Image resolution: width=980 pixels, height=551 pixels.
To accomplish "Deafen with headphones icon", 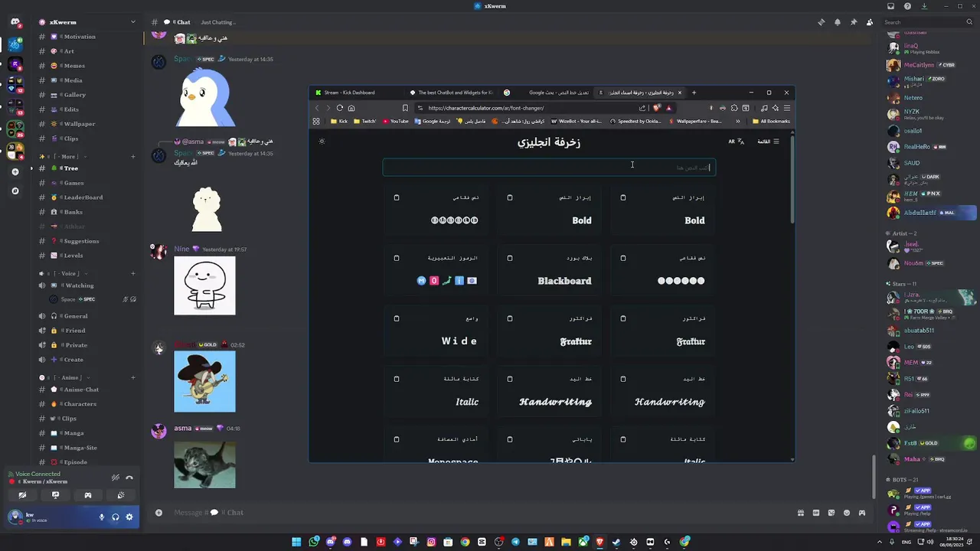I will [x=116, y=517].
